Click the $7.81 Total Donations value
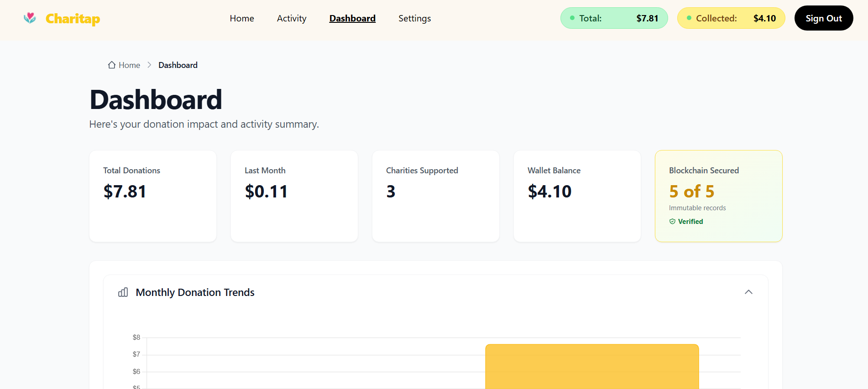The height and width of the screenshot is (389, 868). tap(125, 192)
